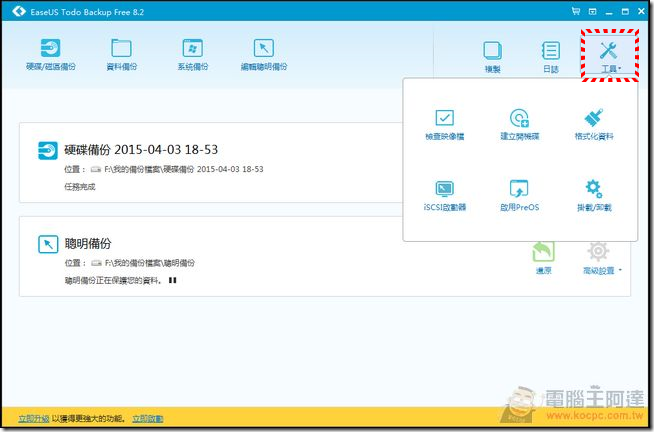Open 掛載/卸載 mount/unmount tool
This screenshot has height=432, width=654.
593,195
